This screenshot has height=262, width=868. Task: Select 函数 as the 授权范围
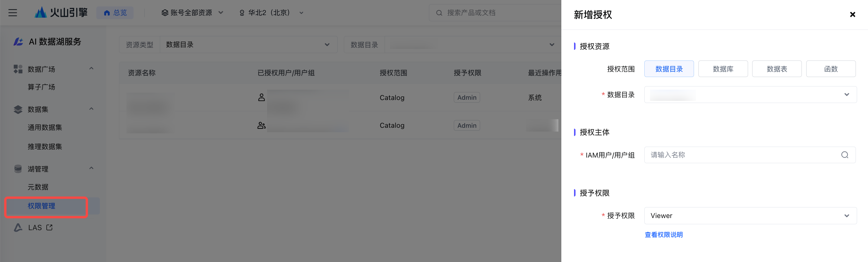[831, 69]
